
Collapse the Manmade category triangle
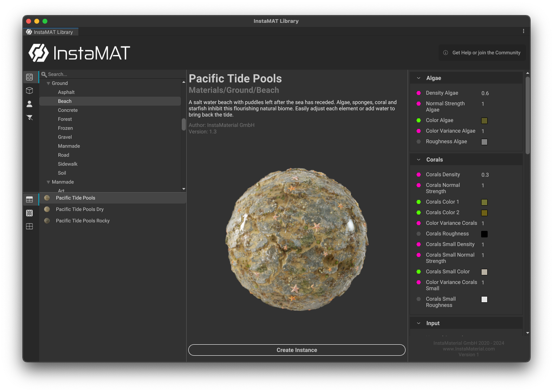point(48,182)
